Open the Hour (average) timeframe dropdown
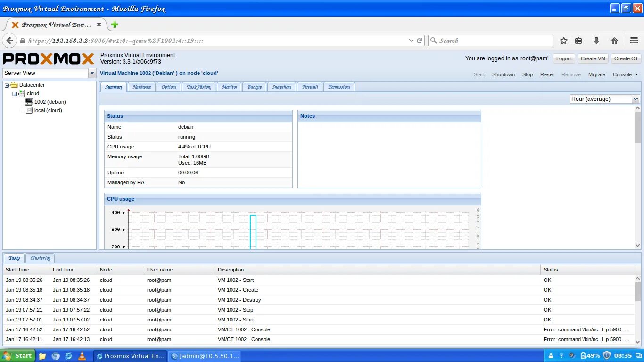This screenshot has height=362, width=644. click(x=636, y=99)
